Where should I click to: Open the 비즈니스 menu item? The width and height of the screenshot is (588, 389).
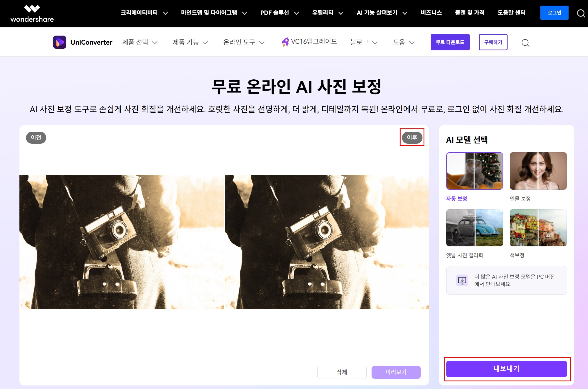[431, 13]
